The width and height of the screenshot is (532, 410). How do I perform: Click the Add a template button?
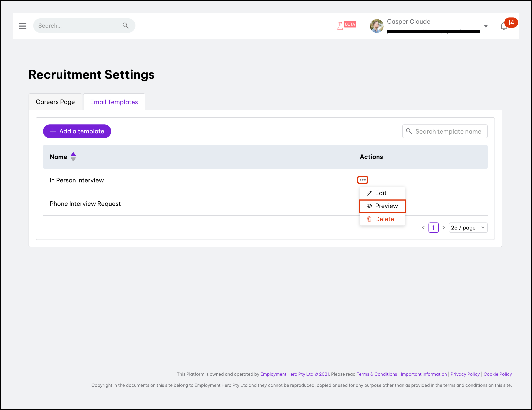click(77, 131)
